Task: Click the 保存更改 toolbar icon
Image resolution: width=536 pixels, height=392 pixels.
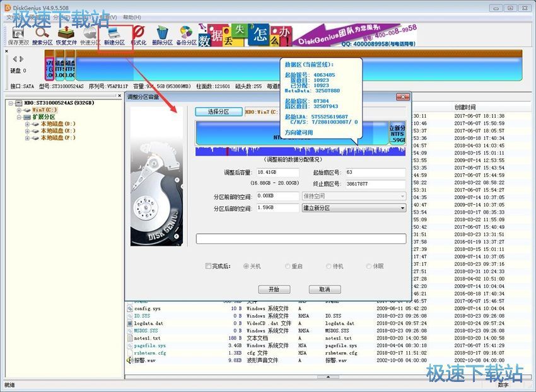Action: pos(18,35)
